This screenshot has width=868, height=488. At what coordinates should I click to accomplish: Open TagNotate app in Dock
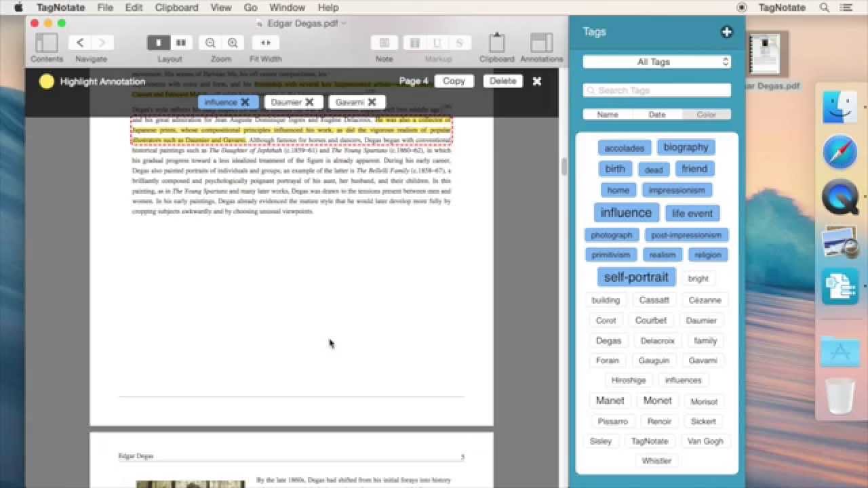tap(841, 287)
